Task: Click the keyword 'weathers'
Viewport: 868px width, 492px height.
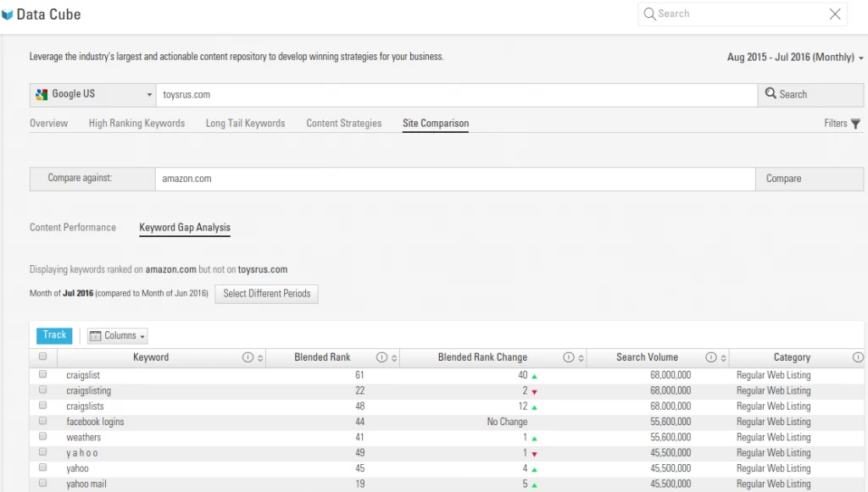Action: pos(84,437)
